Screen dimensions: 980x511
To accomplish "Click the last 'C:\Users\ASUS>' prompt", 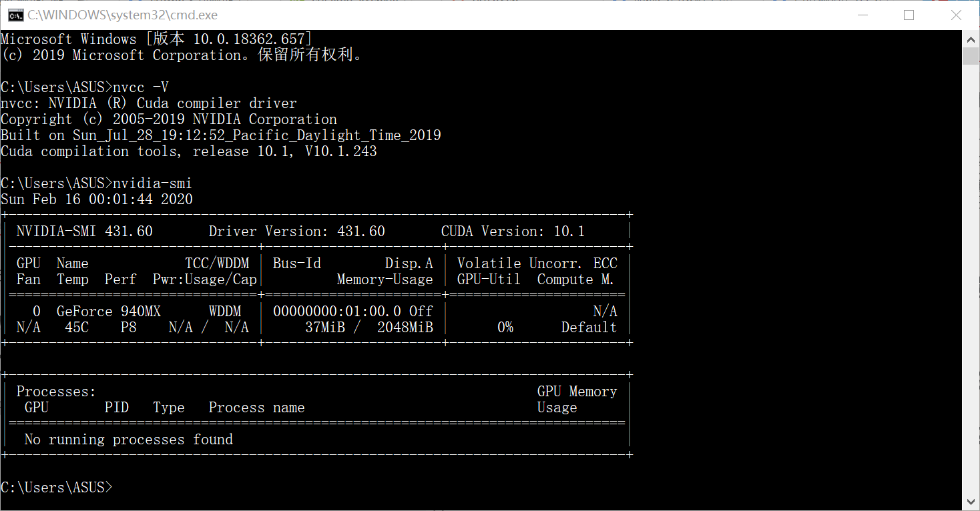I will (57, 488).
